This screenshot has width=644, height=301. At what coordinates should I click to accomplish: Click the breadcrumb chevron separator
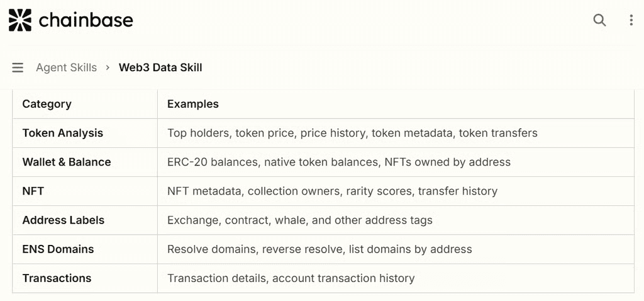[x=108, y=67]
